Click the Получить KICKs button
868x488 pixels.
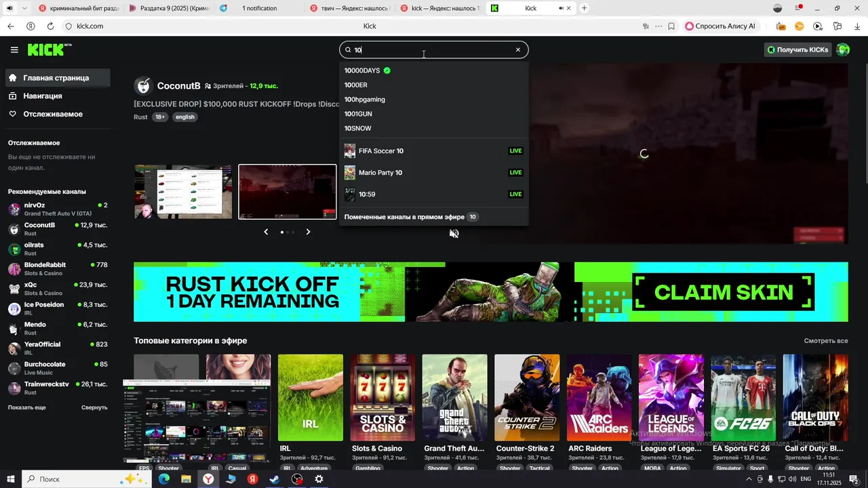(797, 49)
